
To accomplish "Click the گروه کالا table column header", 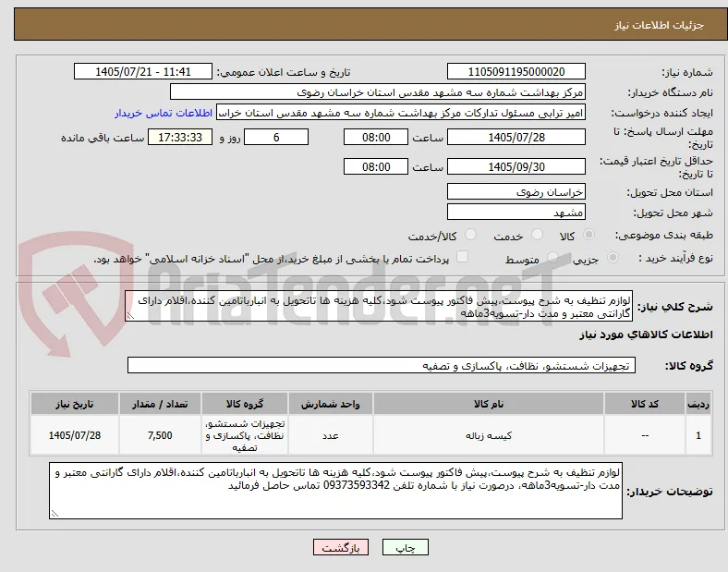I will tap(244, 404).
